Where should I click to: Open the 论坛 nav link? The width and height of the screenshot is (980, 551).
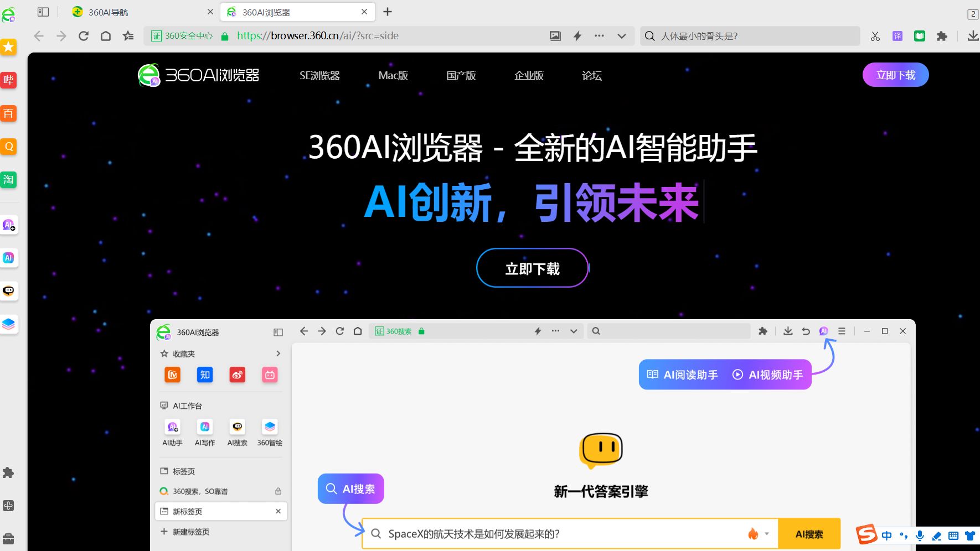tap(592, 76)
